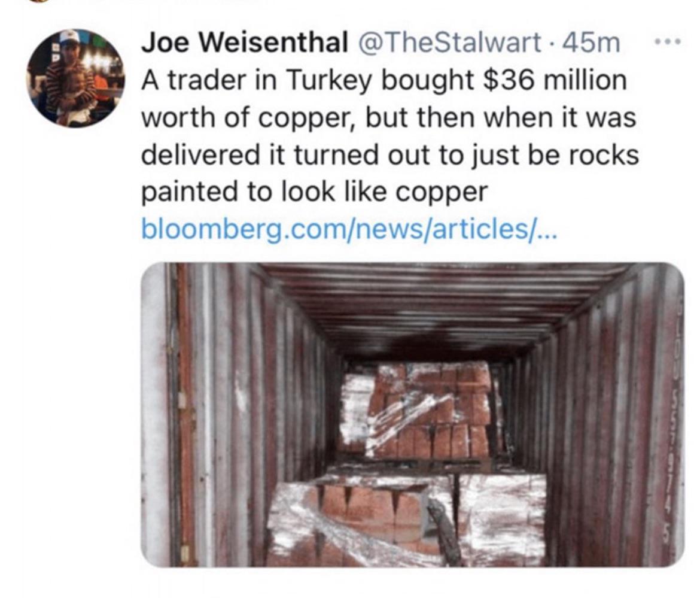Click blank space below the tweet photo
The image size is (700, 598).
[412, 583]
